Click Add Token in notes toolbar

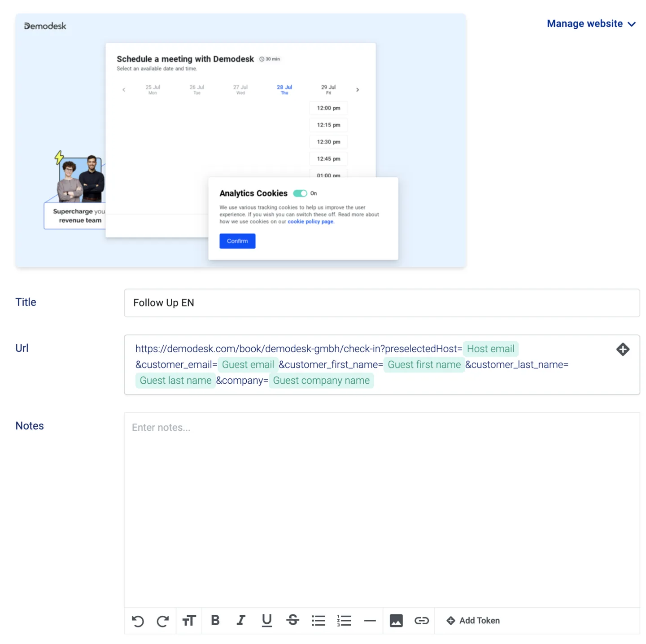click(x=473, y=621)
